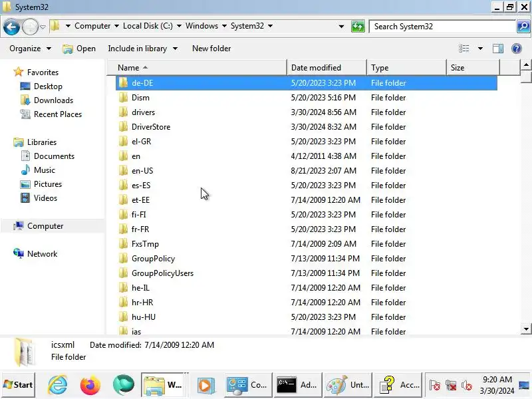532x399 pixels.
Task: Expand the recent pages dropdown near Forward
Action: pos(43,27)
